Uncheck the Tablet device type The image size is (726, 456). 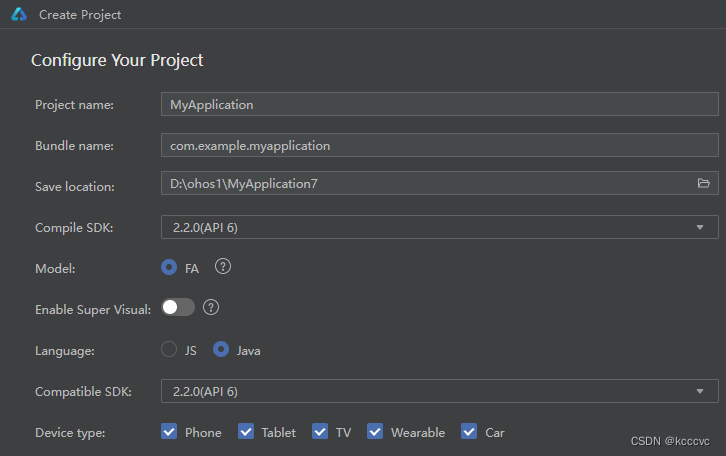tap(246, 431)
